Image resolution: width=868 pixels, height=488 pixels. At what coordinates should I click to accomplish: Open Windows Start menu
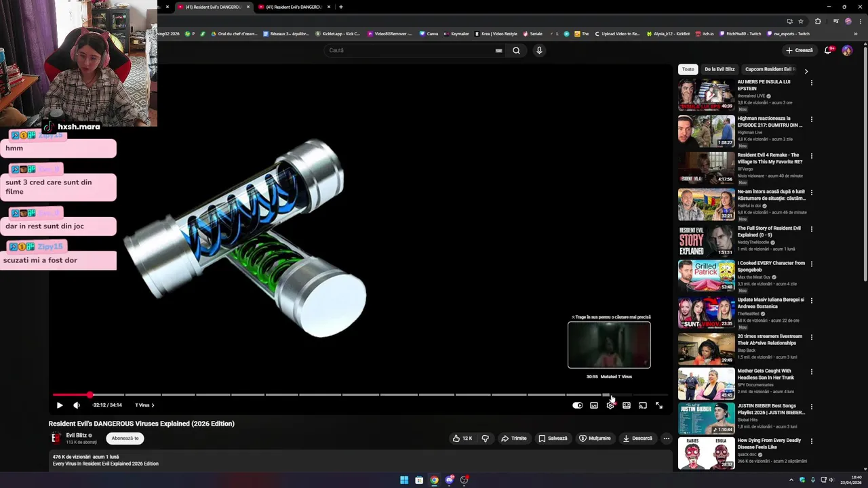(x=404, y=480)
